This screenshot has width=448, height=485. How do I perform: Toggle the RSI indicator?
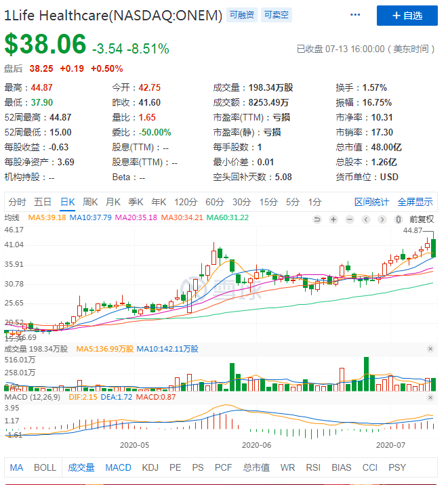pos(313,467)
